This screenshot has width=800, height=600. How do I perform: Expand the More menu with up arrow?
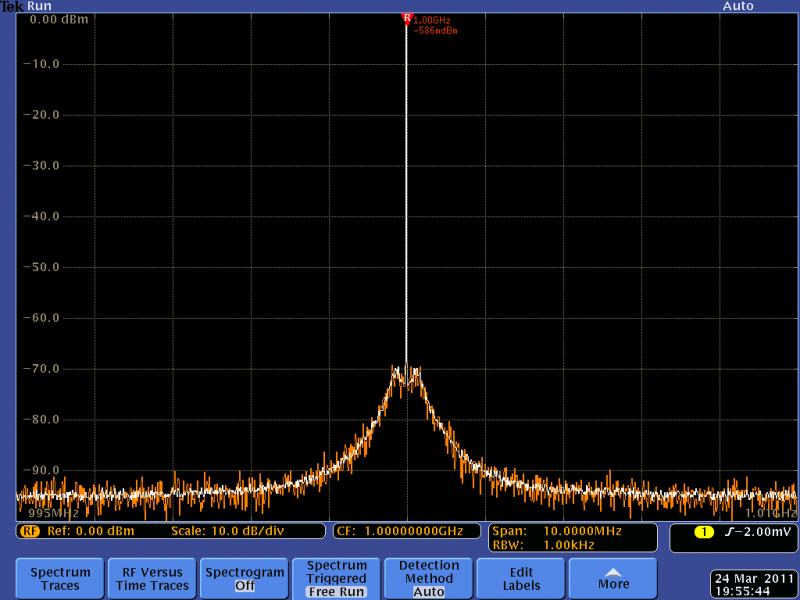613,579
